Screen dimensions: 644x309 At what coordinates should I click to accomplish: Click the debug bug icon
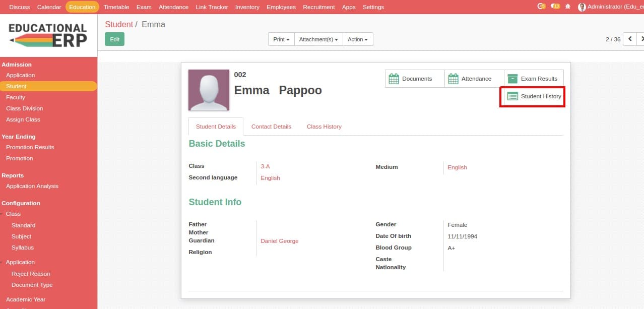tap(568, 7)
